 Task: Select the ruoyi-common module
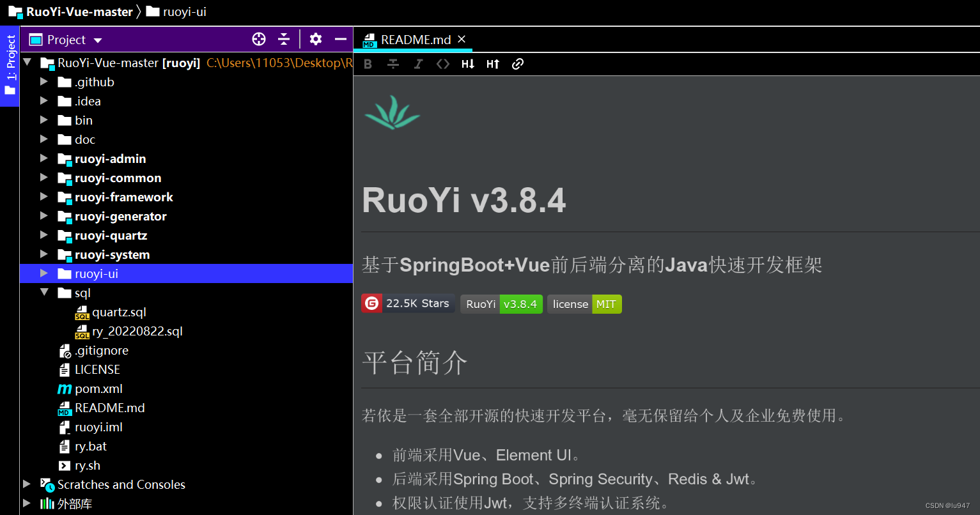coord(109,178)
